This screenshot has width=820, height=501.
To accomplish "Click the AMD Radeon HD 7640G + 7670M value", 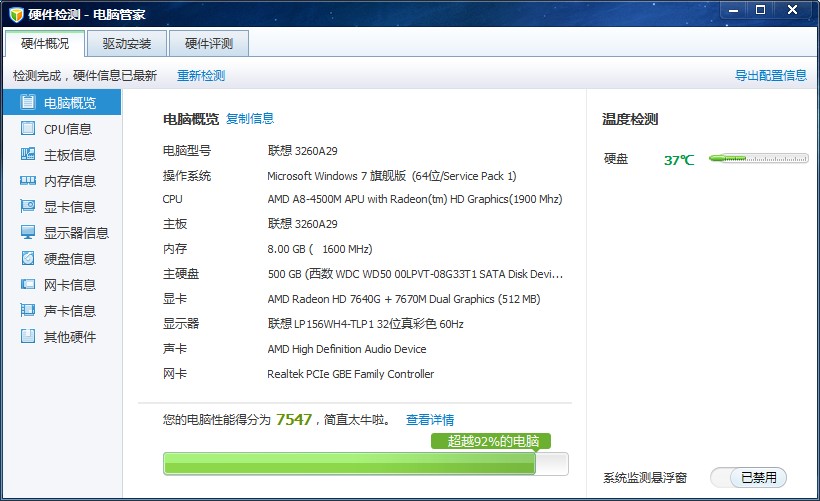I will pos(404,299).
